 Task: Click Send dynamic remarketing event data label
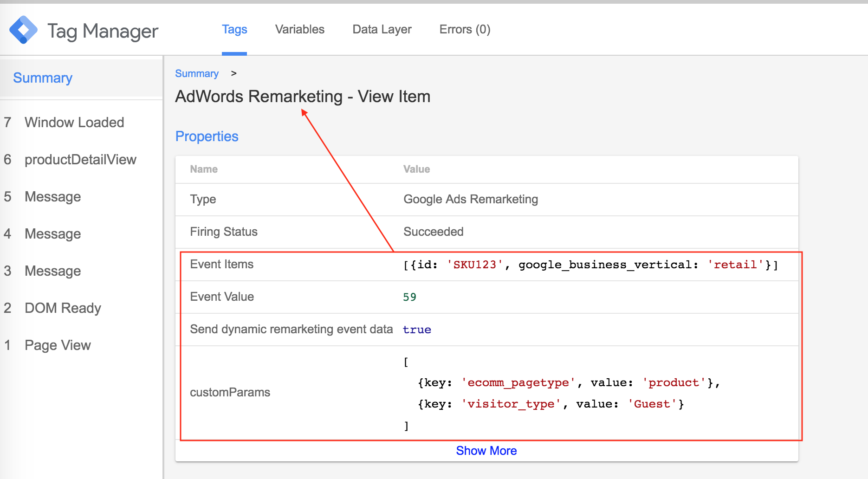[x=291, y=330]
